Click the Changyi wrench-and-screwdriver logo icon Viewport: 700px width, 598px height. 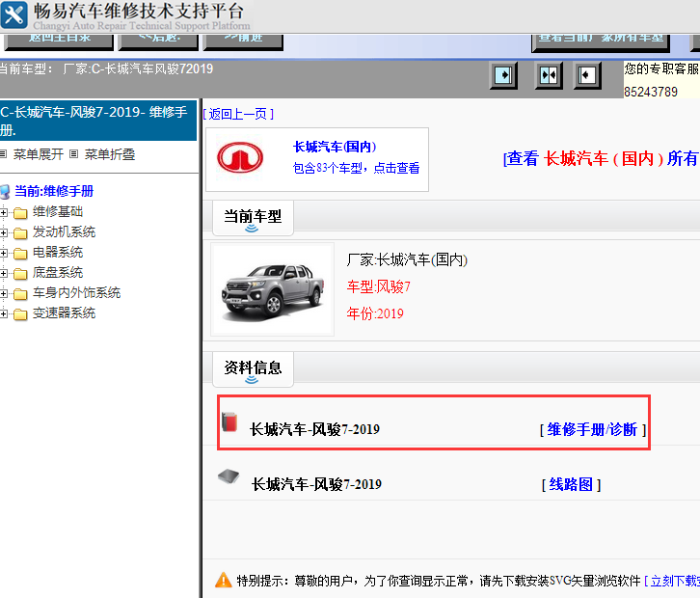click(13, 14)
